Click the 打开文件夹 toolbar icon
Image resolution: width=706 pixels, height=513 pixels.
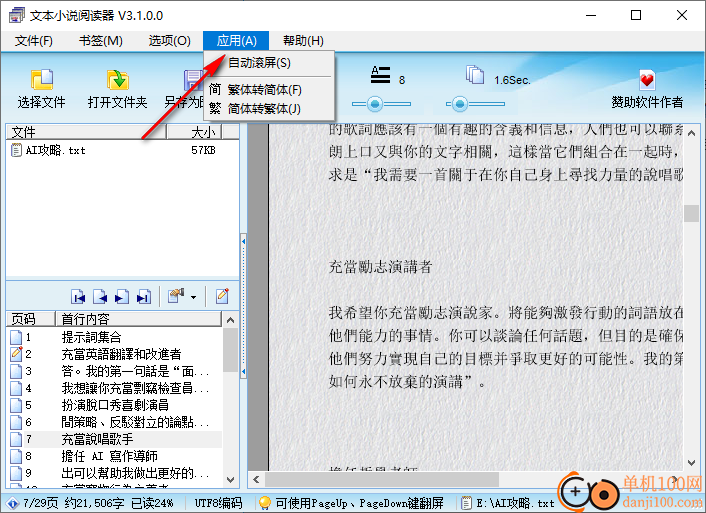click(x=118, y=80)
